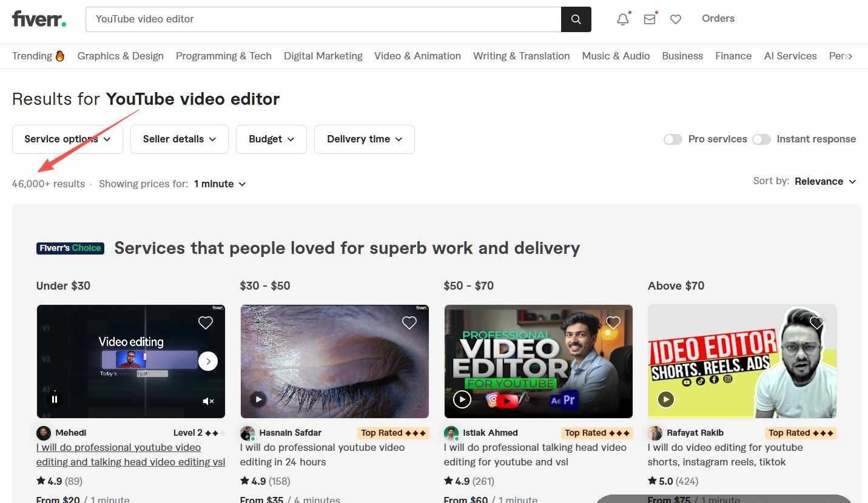The height and width of the screenshot is (503, 868).
Task: Favorite Mehedi's gig with the heart icon
Action: [x=206, y=322]
